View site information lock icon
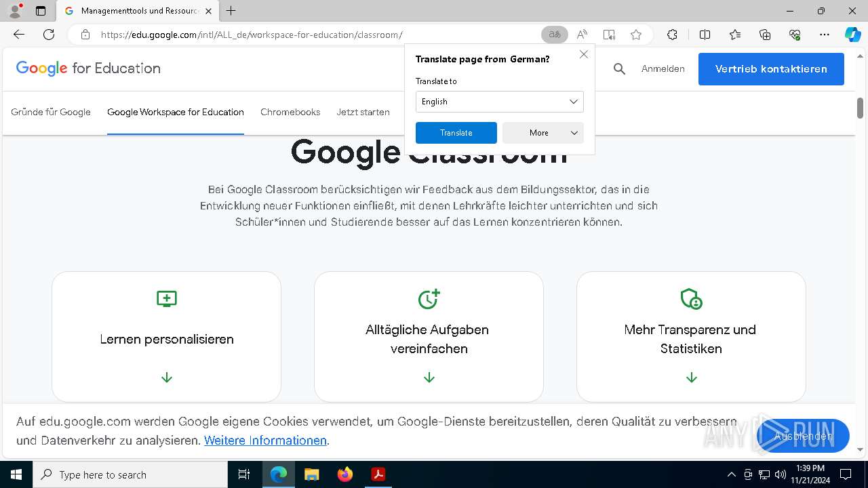 [x=85, y=35]
